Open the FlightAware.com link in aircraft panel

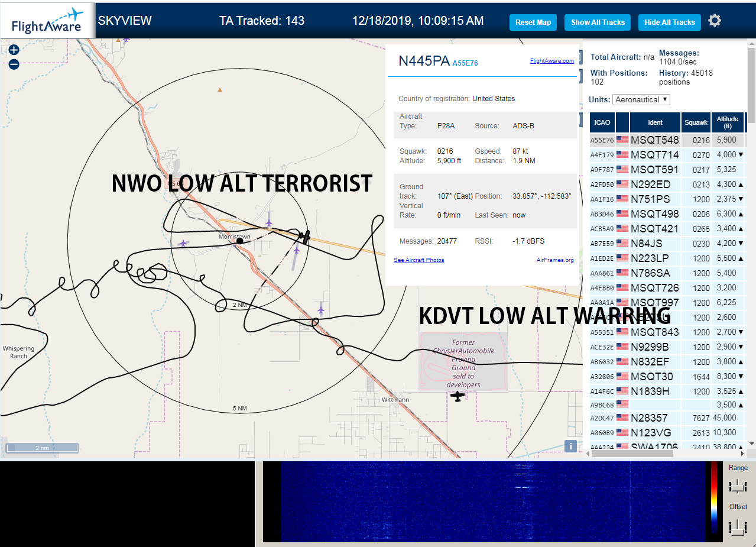tap(552, 61)
